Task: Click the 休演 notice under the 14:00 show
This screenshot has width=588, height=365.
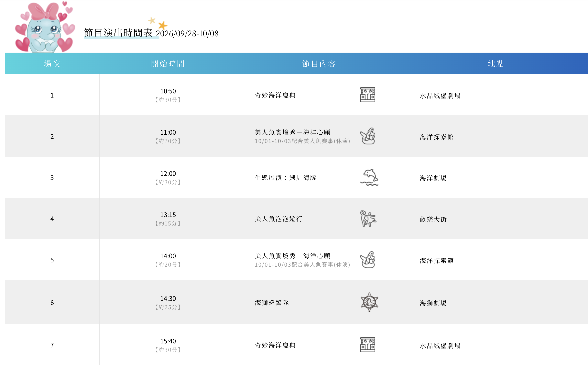Action: tap(302, 265)
